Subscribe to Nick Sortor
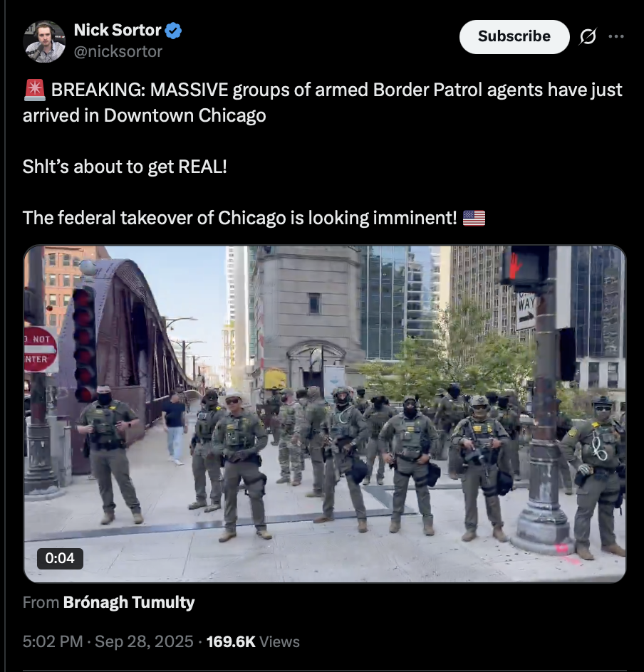The image size is (644, 672). [514, 37]
